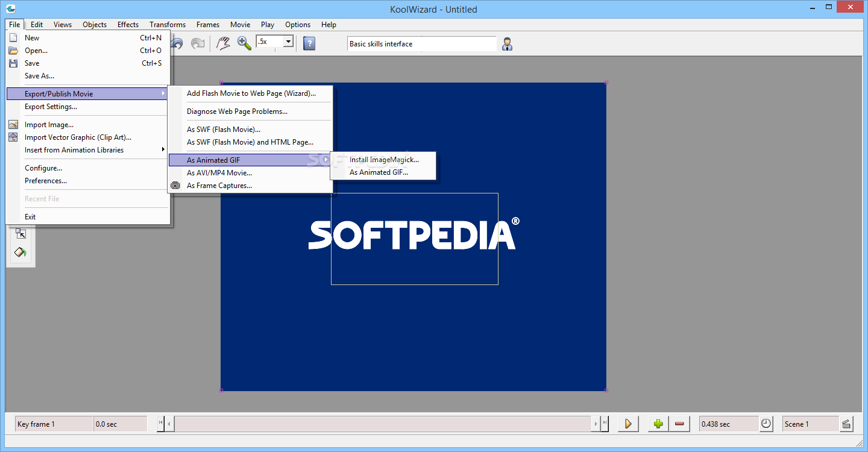
Task: Jump to the last frame of the timeline
Action: [605, 423]
